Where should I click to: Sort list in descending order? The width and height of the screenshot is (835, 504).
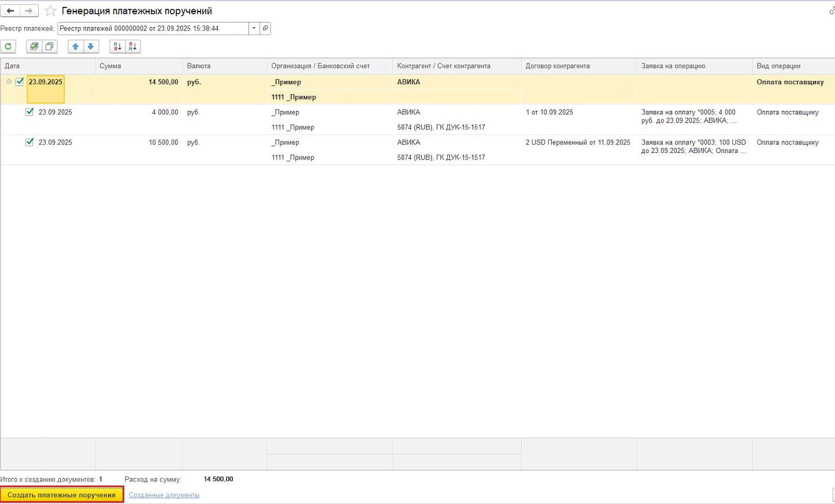pyautogui.click(x=133, y=47)
